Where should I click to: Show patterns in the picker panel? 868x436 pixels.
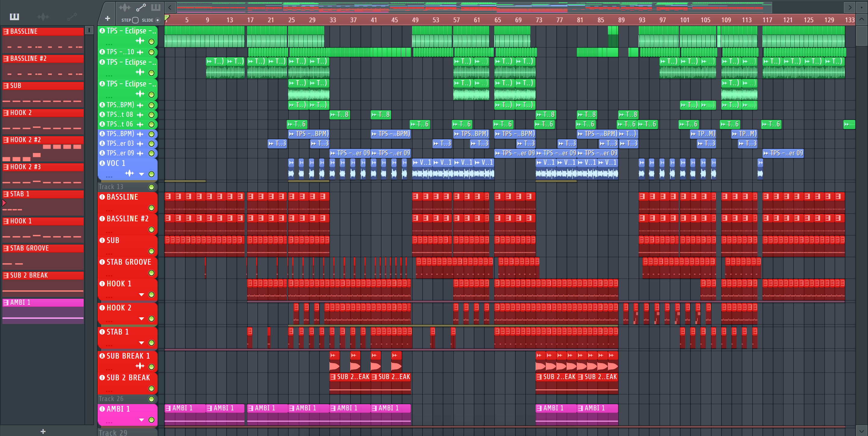point(14,17)
